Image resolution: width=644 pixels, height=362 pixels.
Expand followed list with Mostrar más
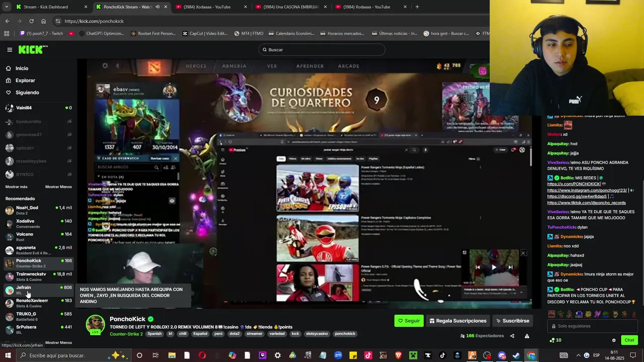pyautogui.click(x=17, y=187)
